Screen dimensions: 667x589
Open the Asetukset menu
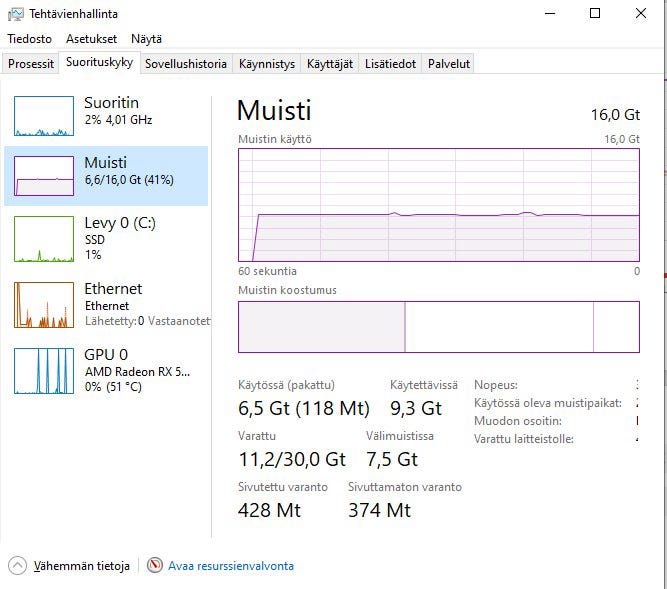coord(91,39)
